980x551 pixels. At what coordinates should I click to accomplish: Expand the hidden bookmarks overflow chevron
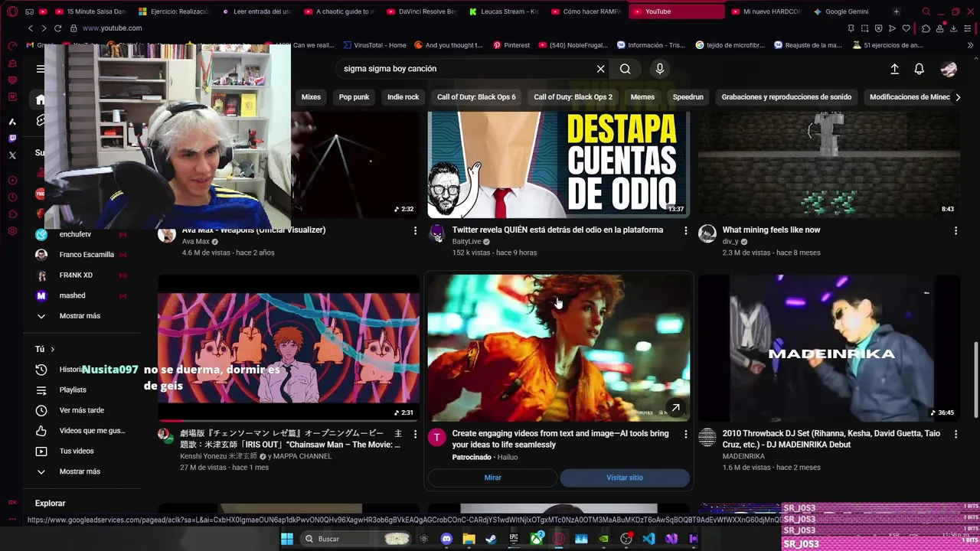971,45
